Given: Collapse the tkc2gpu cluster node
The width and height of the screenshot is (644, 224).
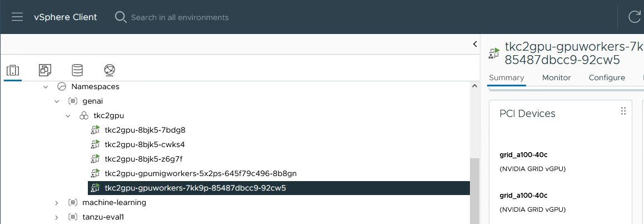Looking at the screenshot, I should point(68,116).
